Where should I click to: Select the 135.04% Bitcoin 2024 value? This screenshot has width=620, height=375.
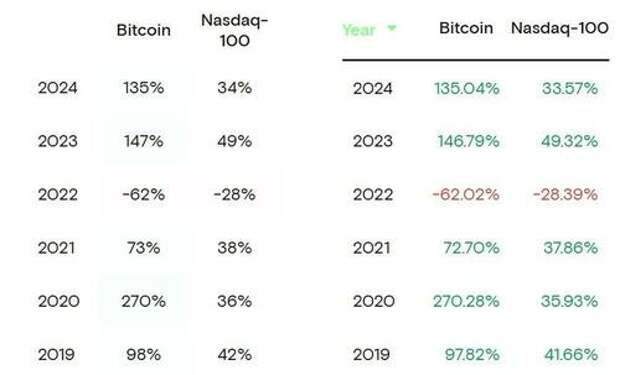click(x=467, y=88)
